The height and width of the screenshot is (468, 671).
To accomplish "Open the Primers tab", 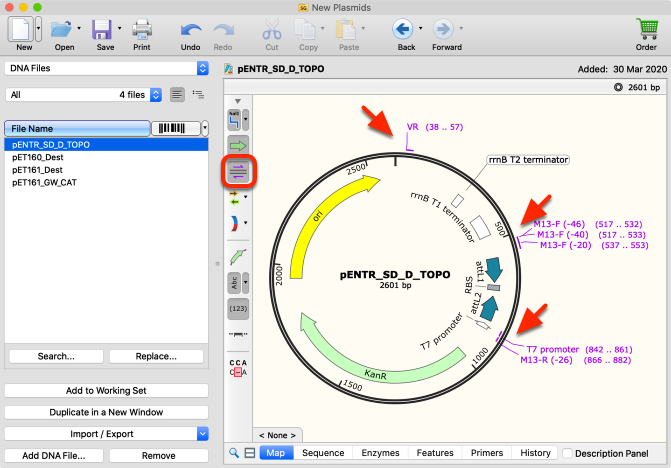I will 487,453.
